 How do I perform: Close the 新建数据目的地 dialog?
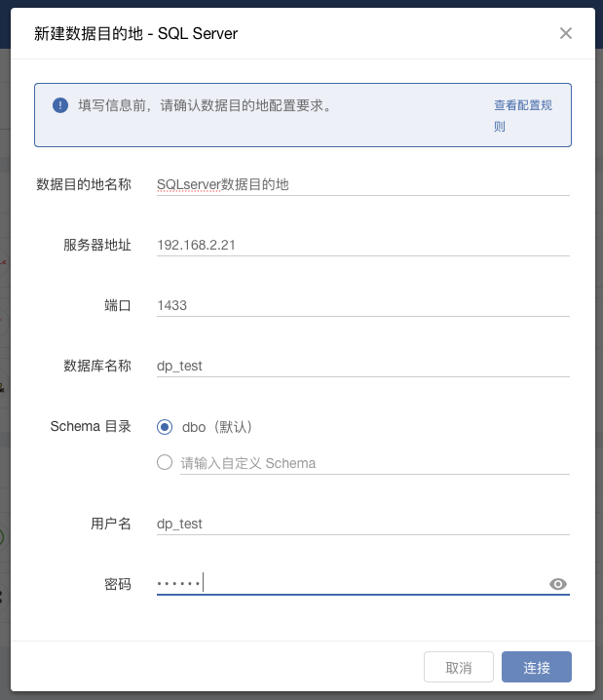(x=565, y=34)
